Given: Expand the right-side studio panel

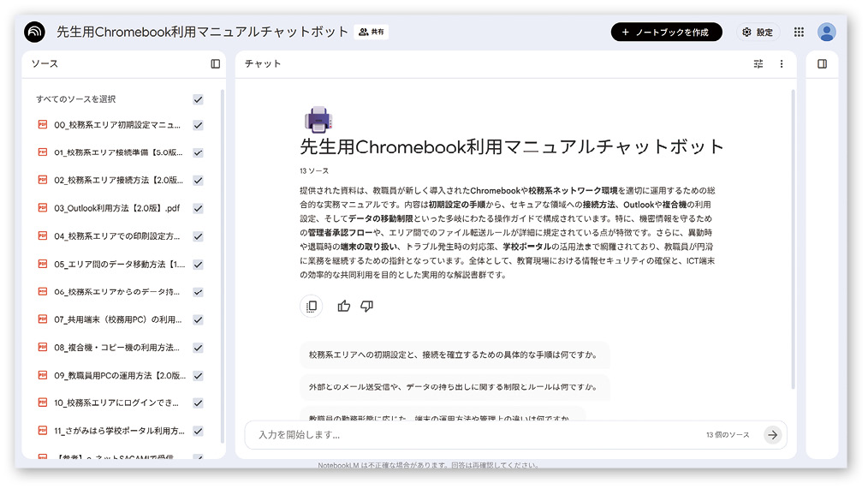Looking at the screenshot, I should 822,64.
